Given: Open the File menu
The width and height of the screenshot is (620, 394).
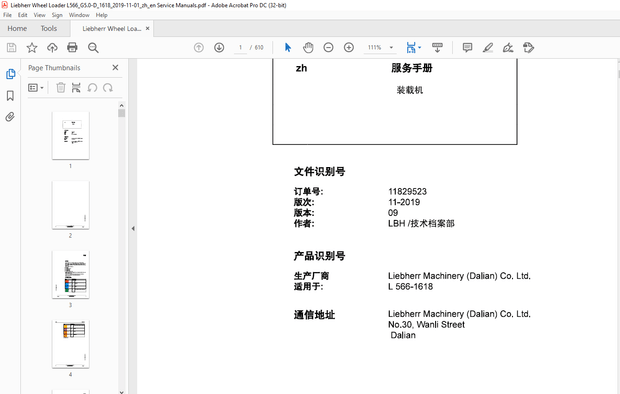Looking at the screenshot, I should pos(8,15).
